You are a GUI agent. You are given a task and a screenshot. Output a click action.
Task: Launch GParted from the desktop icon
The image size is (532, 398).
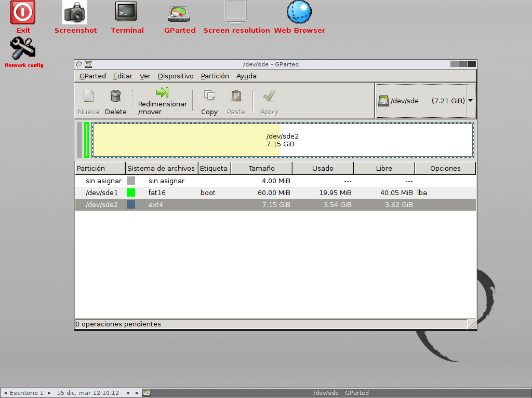179,13
